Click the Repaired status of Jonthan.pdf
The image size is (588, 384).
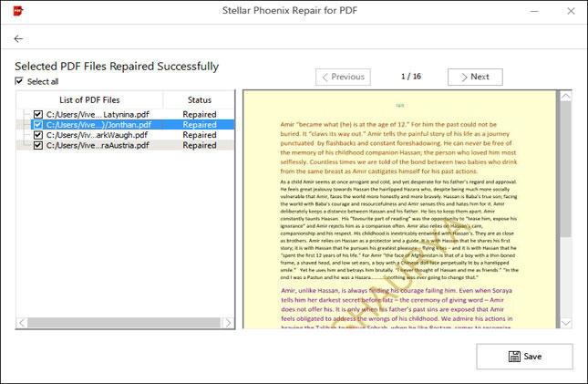200,125
